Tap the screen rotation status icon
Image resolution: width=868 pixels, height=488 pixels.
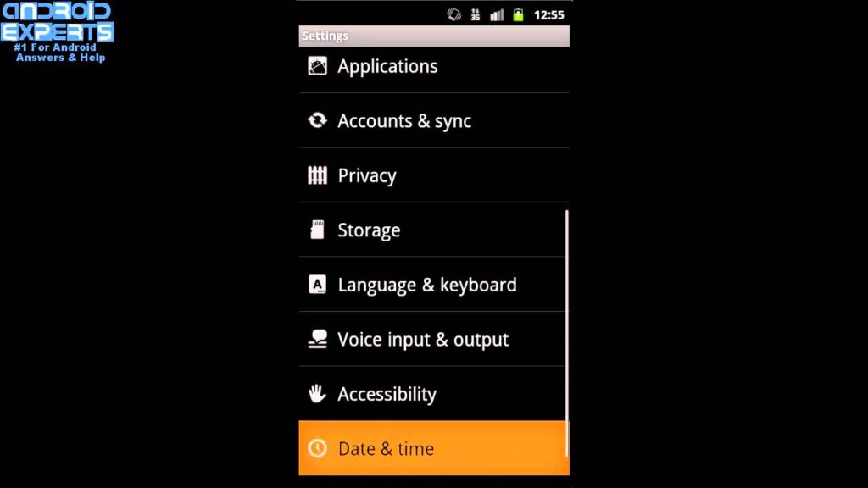pos(454,15)
